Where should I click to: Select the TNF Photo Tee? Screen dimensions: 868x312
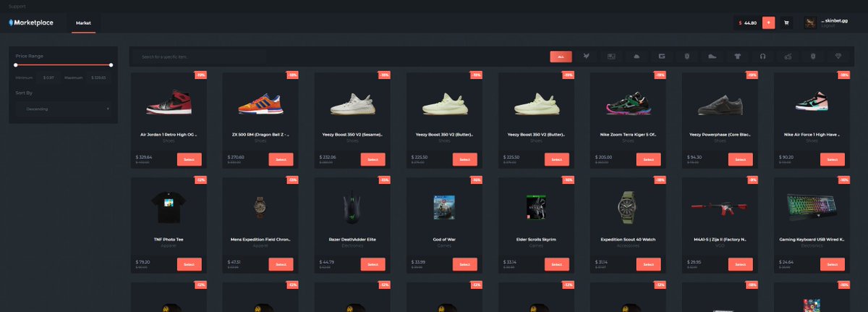[x=190, y=264]
